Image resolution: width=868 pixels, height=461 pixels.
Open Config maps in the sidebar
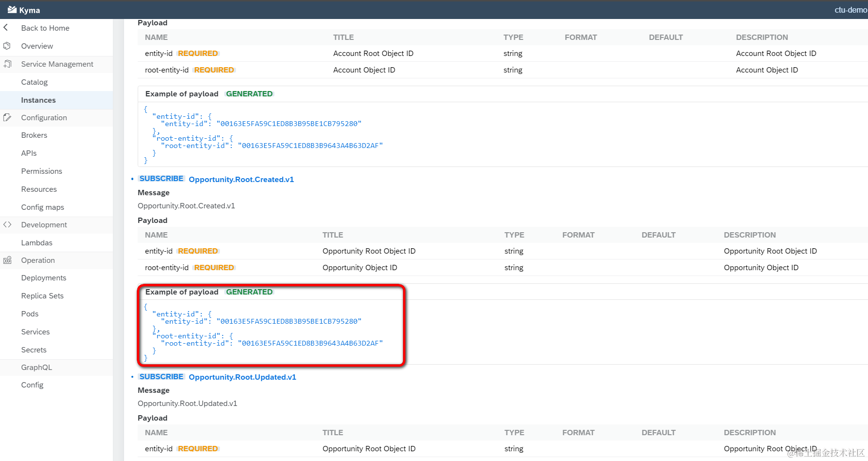click(x=43, y=207)
